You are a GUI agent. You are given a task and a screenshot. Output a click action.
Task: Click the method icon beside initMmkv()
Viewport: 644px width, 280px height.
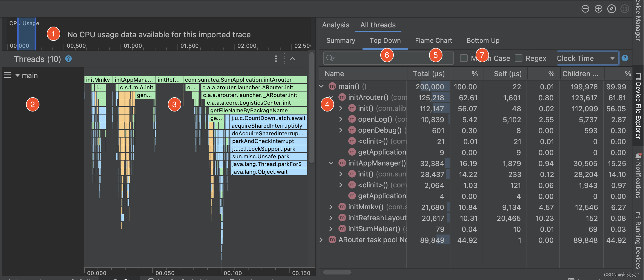pyautogui.click(x=342, y=207)
